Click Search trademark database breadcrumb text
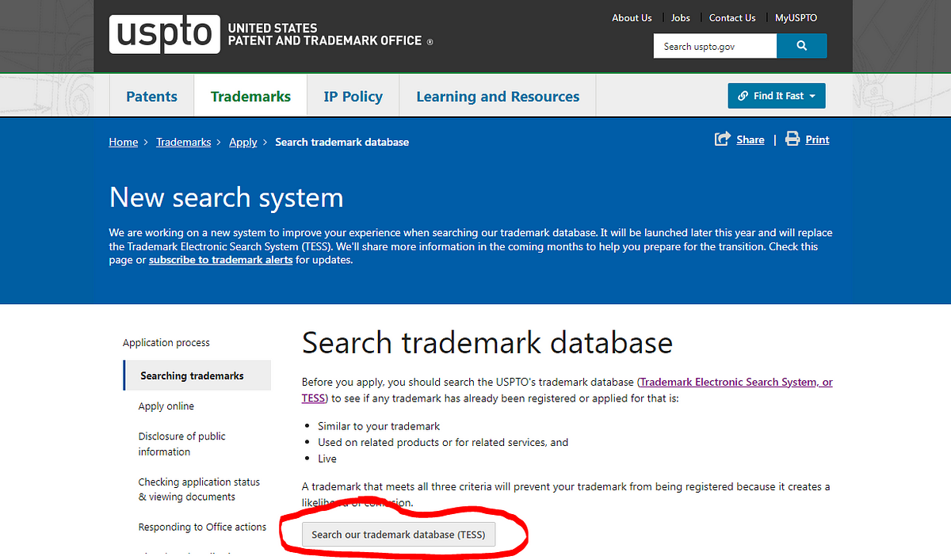Viewport: 951px width, 560px height. pyautogui.click(x=342, y=142)
